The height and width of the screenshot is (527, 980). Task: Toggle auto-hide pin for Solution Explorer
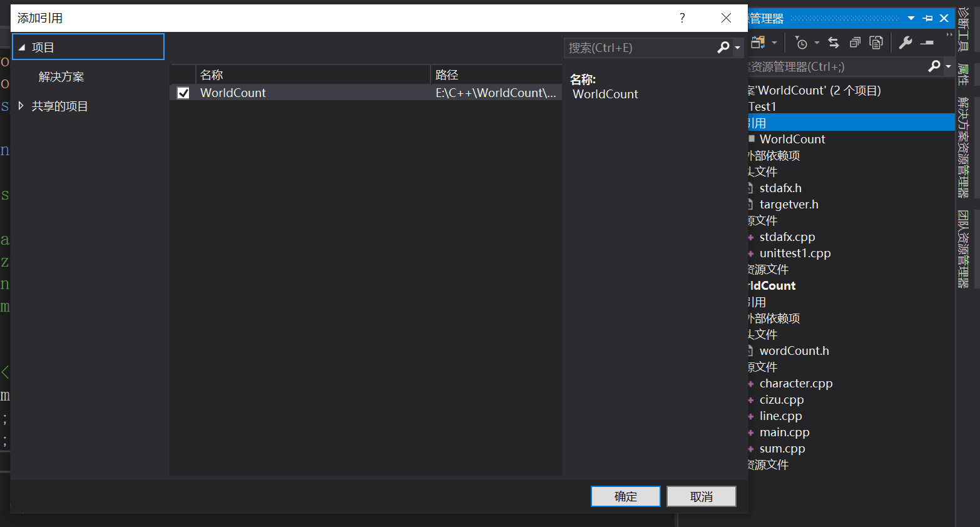tap(927, 18)
